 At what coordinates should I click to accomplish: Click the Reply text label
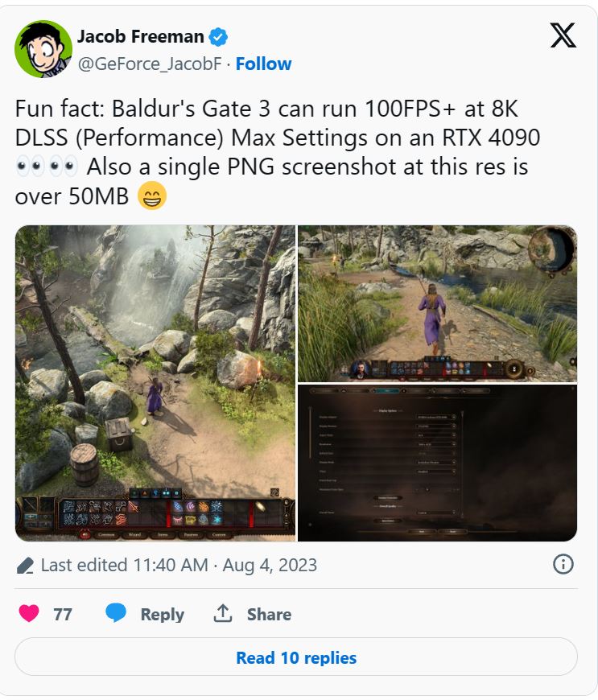pos(162,614)
